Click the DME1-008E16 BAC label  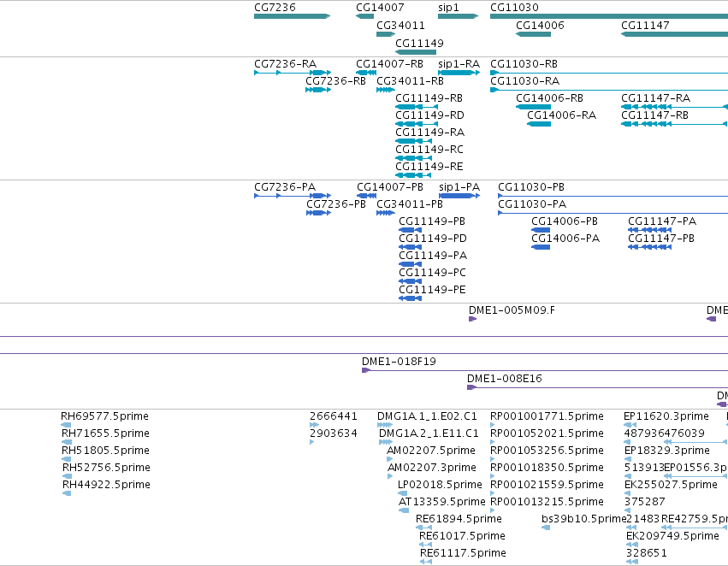[x=505, y=379]
